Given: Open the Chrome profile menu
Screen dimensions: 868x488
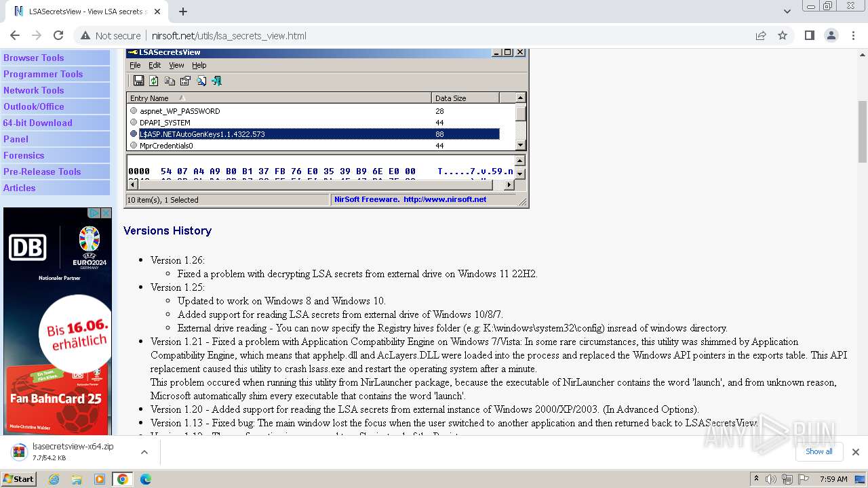Looking at the screenshot, I should (831, 36).
